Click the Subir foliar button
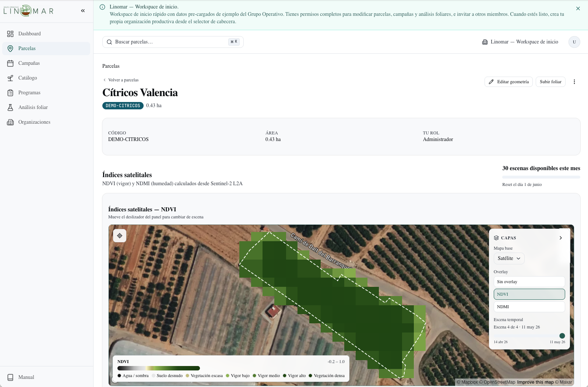This screenshot has width=588, height=387. pyautogui.click(x=550, y=82)
